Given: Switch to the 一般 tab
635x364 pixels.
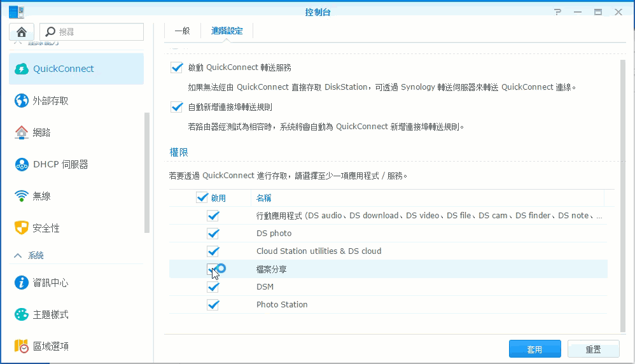Looking at the screenshot, I should tap(182, 31).
